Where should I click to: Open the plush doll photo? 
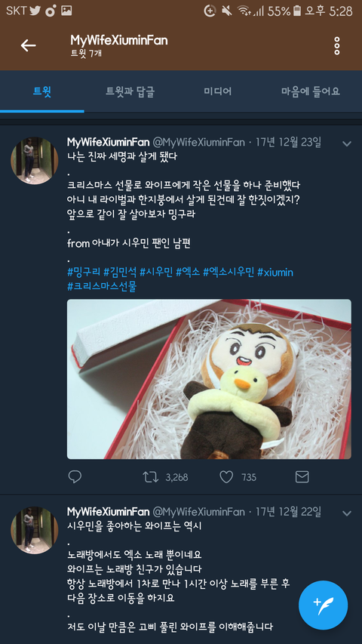[x=209, y=379]
